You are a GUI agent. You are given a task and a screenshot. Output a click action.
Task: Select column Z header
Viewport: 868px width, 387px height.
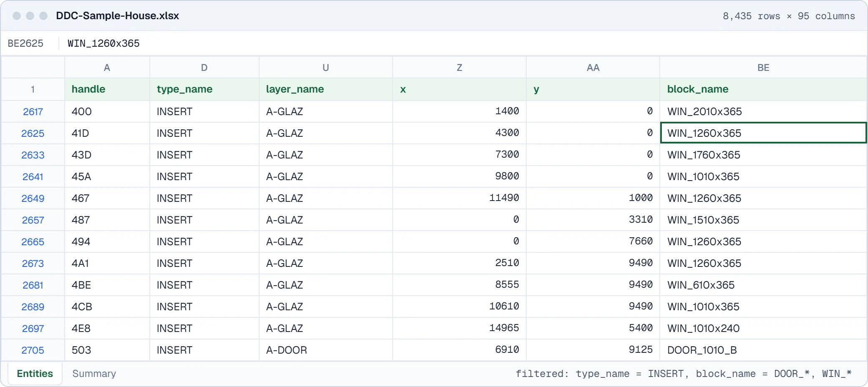[459, 68]
